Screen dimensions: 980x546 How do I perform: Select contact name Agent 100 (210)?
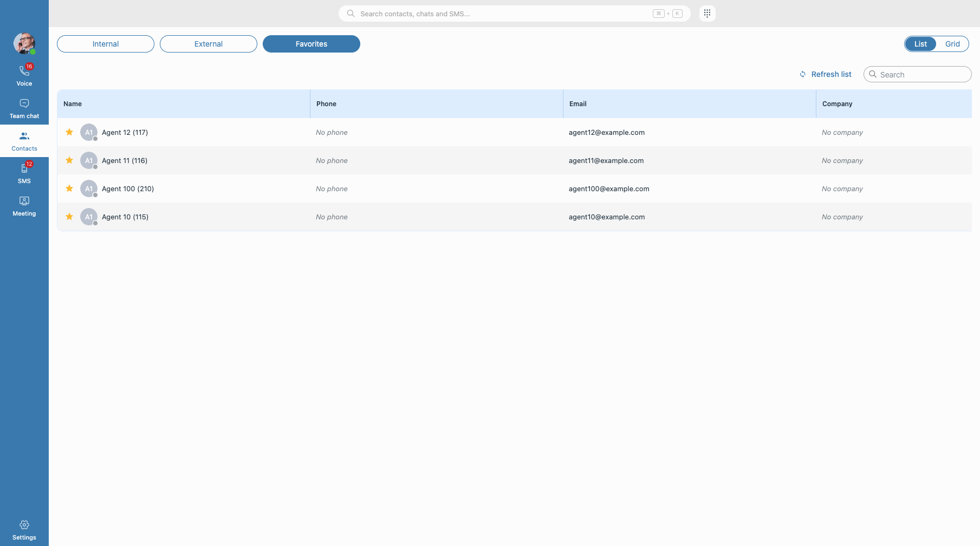128,188
